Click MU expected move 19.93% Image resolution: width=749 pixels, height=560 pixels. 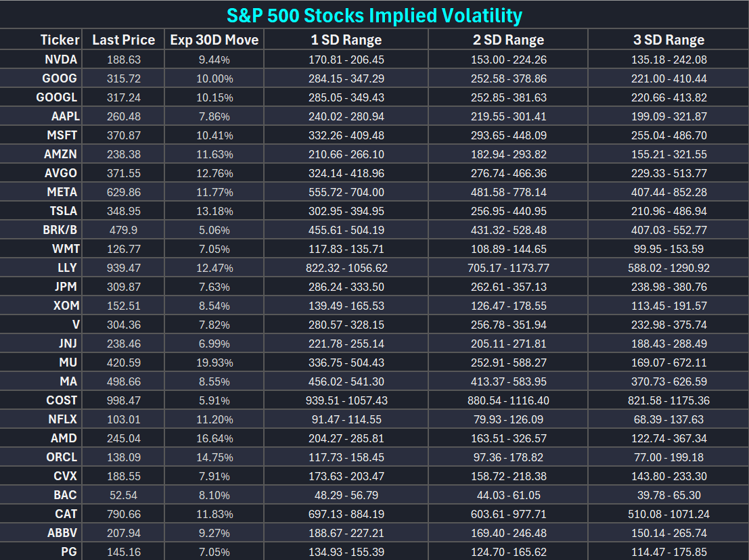pyautogui.click(x=214, y=363)
